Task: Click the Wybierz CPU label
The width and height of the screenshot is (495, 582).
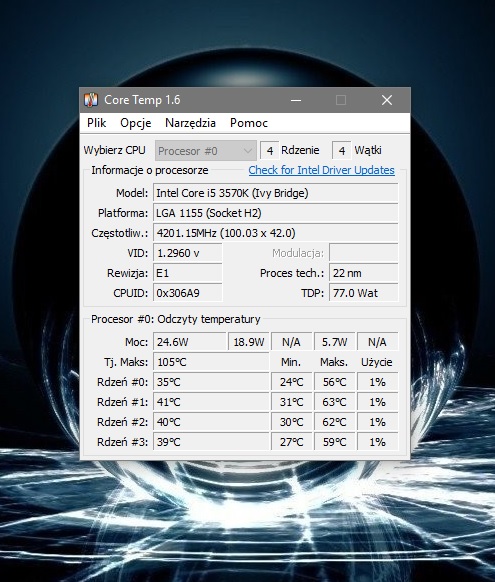Action: tap(115, 150)
